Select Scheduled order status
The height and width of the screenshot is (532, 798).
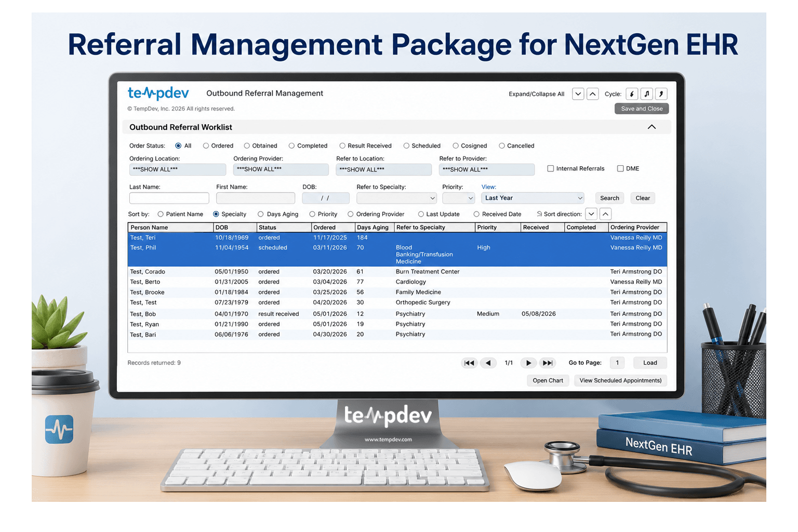(406, 146)
